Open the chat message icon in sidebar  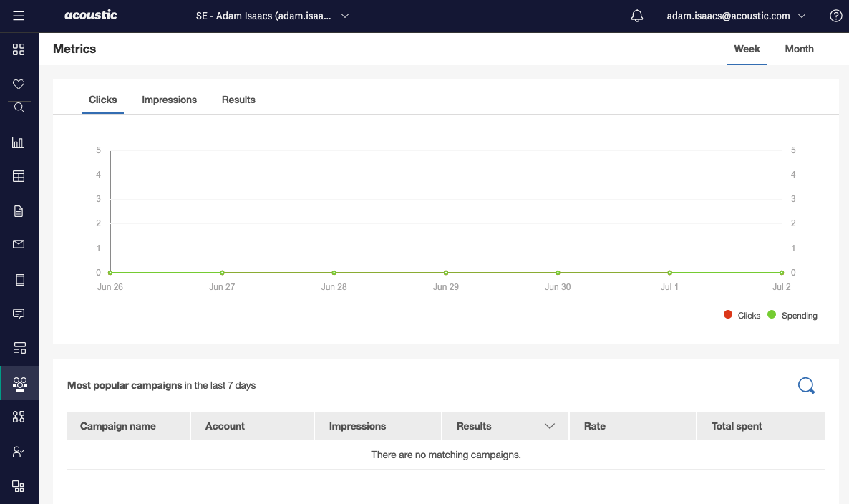(19, 314)
